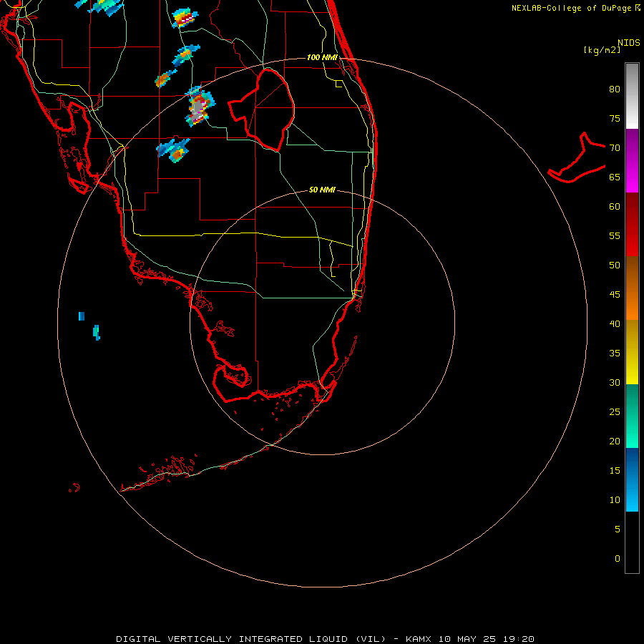Select the 25 value on the scale

[615, 411]
